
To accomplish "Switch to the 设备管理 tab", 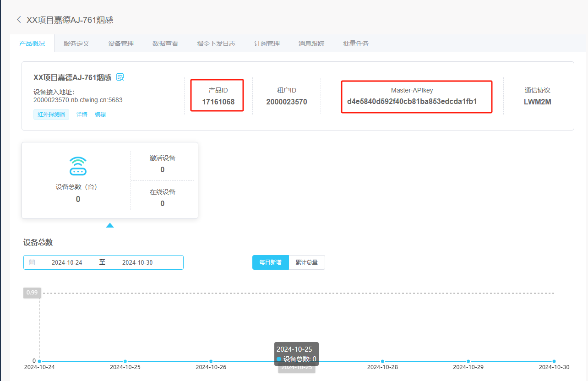I will point(121,44).
